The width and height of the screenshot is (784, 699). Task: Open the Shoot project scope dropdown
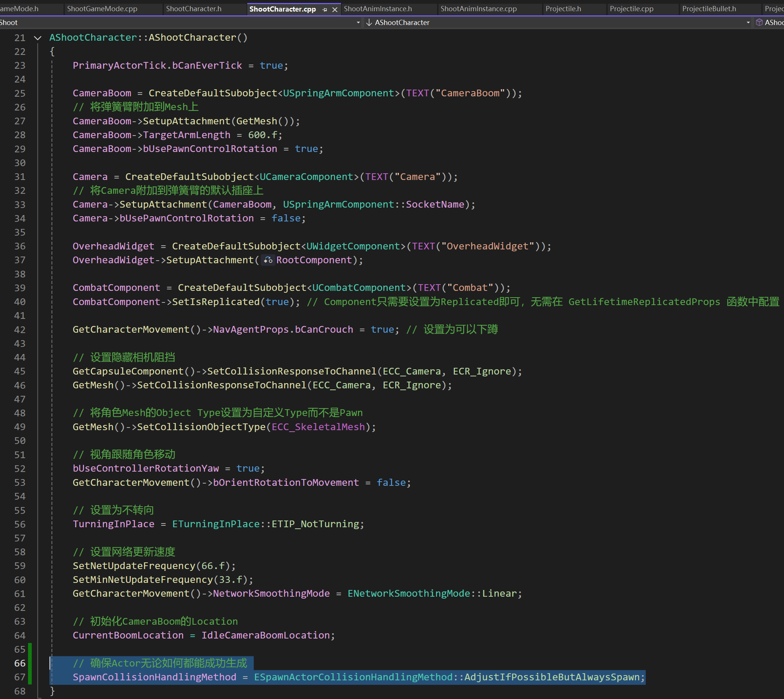coord(358,22)
